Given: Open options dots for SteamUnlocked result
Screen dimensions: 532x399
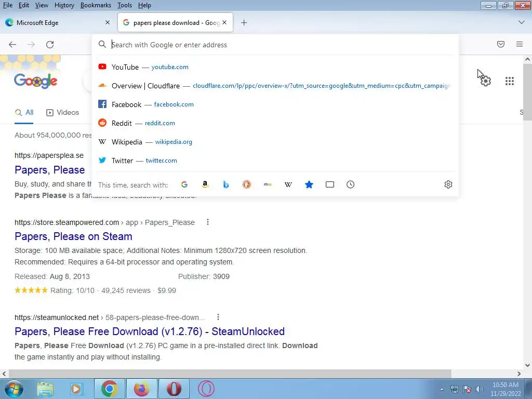Looking at the screenshot, I should tap(218, 317).
